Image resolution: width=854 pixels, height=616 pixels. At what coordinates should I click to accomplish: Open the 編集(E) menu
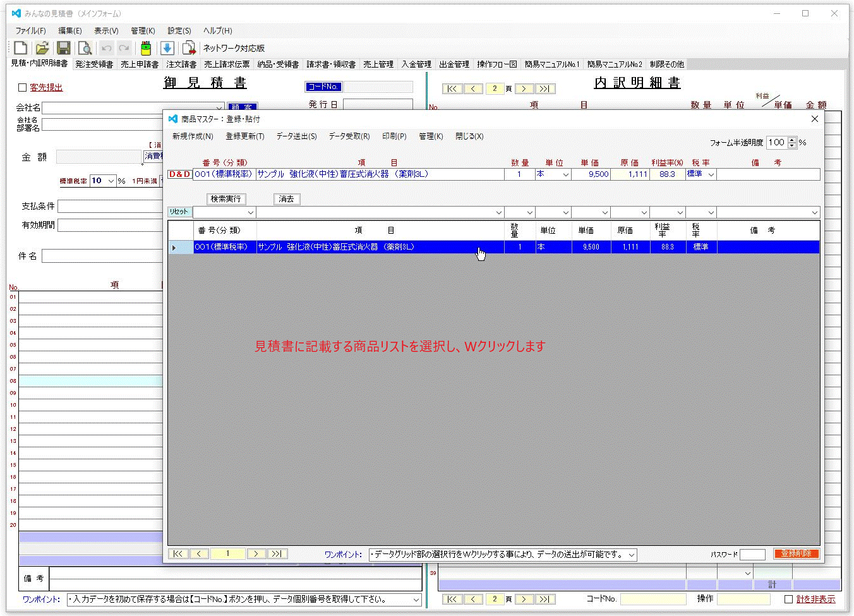pyautogui.click(x=70, y=30)
